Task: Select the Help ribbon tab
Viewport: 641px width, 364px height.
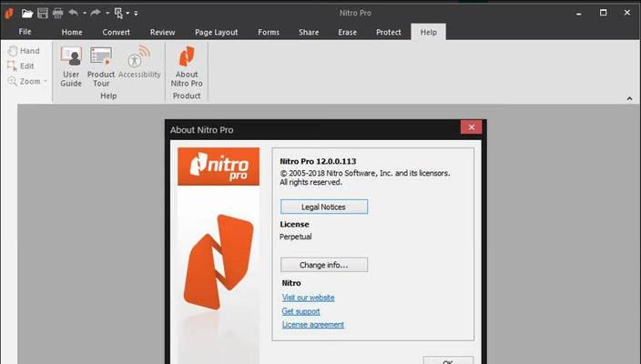Action: click(x=429, y=32)
